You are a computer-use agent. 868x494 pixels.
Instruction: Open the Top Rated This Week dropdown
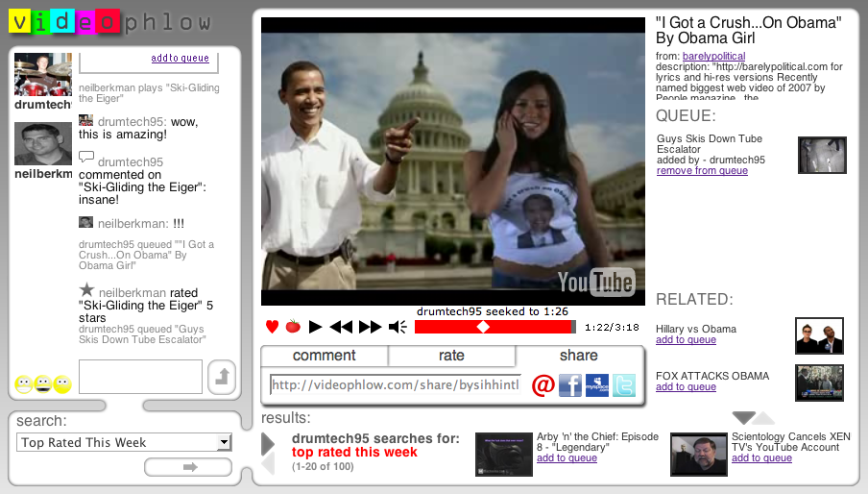(124, 442)
